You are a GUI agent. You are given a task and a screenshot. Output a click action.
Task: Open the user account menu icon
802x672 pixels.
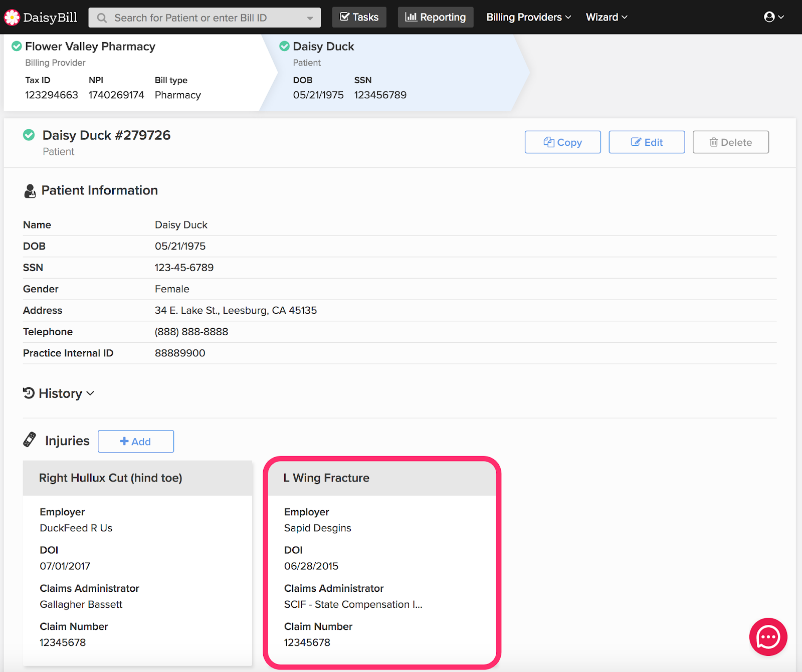(774, 17)
